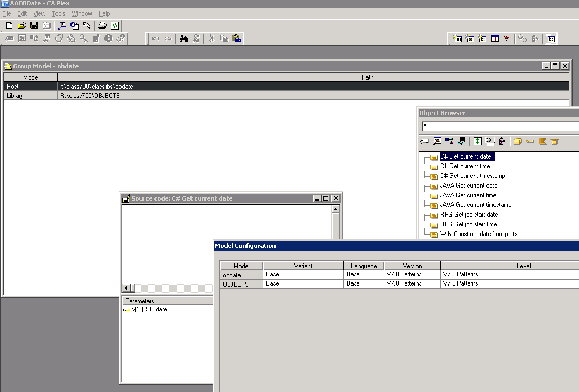Click the name tag icon in Object Browser toolbar

[x=425, y=141]
